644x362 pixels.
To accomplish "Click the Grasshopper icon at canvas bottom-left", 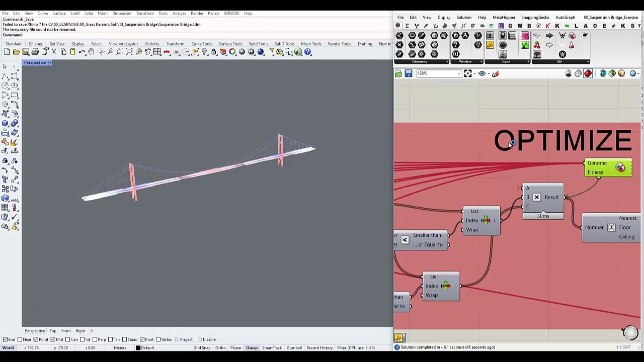I will click(399, 338).
